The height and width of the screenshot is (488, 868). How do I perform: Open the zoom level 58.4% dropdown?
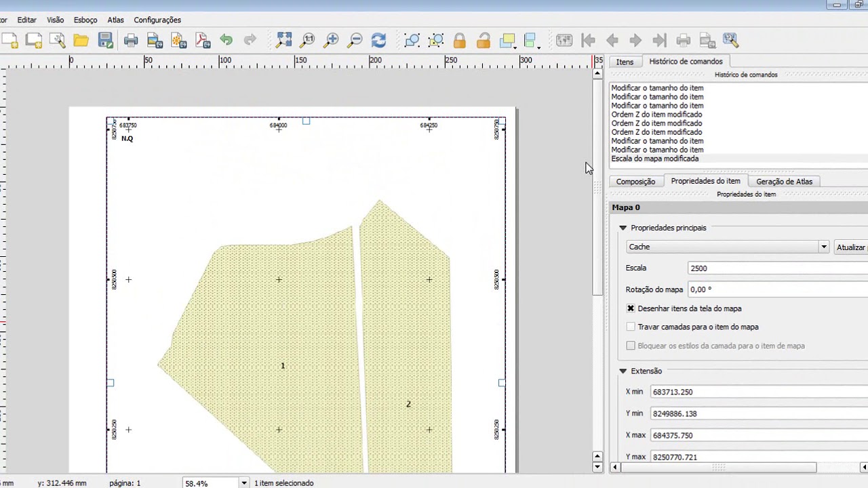pyautogui.click(x=244, y=483)
